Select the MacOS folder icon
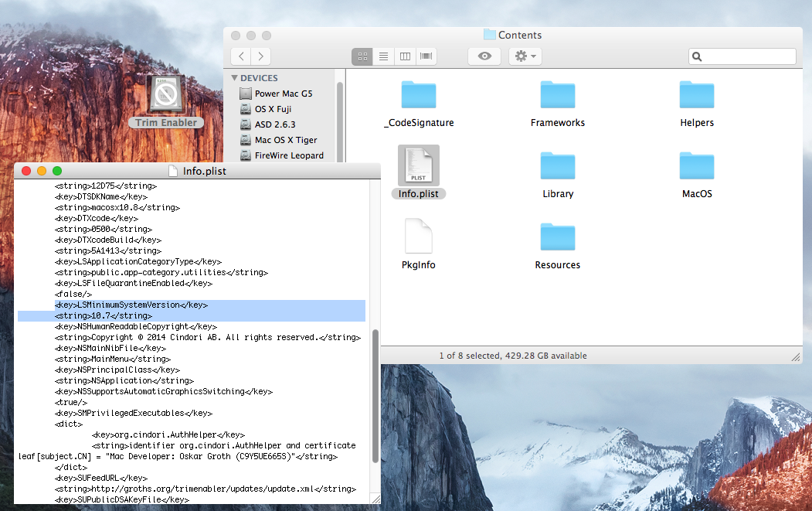The width and height of the screenshot is (812, 511). pyautogui.click(x=697, y=166)
